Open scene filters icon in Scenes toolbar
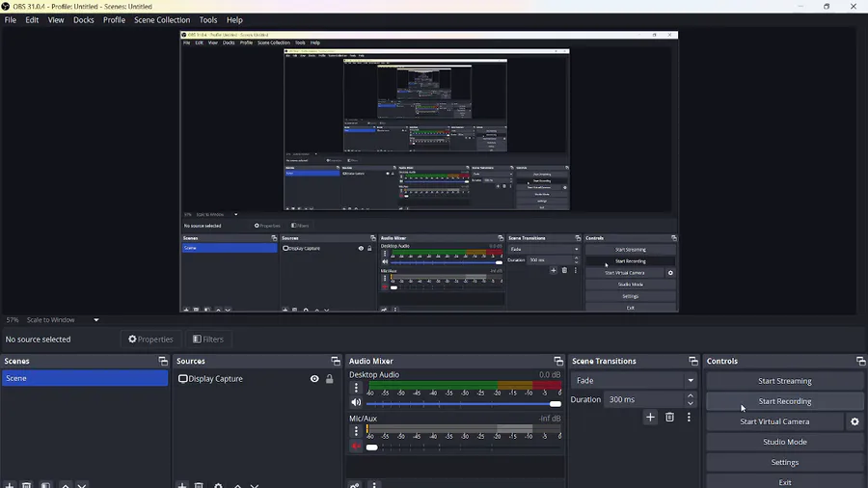The width and height of the screenshot is (868, 488). pyautogui.click(x=45, y=485)
